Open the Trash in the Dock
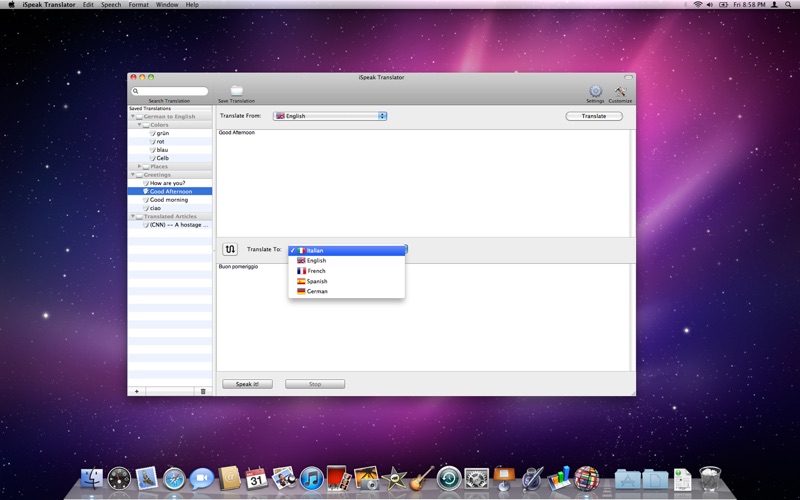The image size is (800, 500). pos(710,479)
